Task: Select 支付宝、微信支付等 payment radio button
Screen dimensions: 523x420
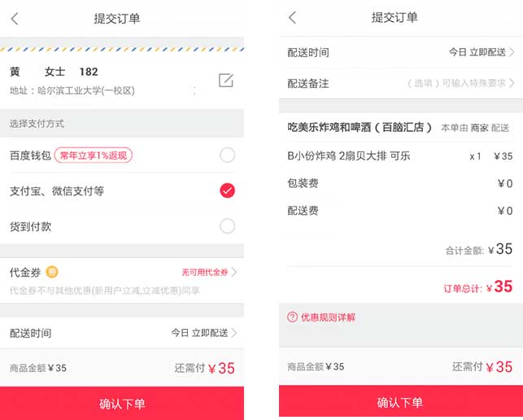Action: (x=227, y=190)
